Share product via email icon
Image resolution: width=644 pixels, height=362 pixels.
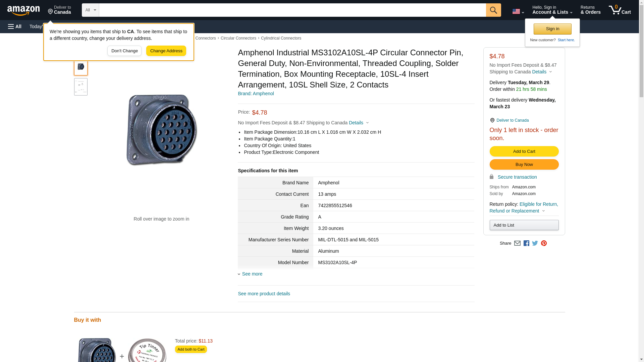tap(517, 243)
